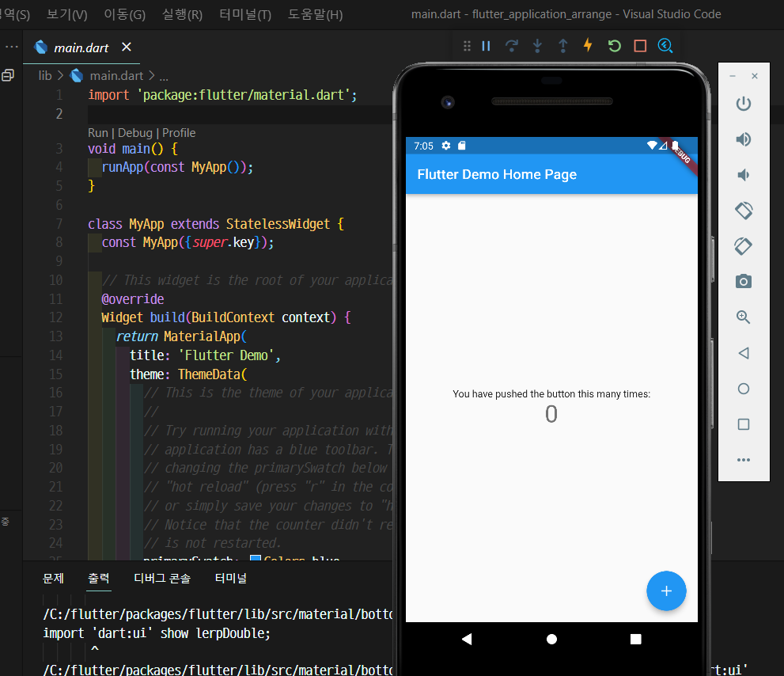Switch to the 문제 panel tab
Screen dimensions: 784x676
pos(53,579)
